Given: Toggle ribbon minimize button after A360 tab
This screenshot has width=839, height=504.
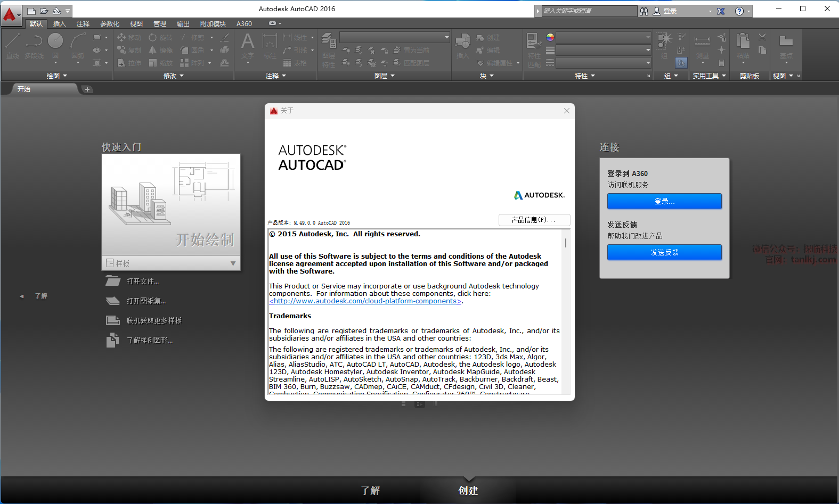Looking at the screenshot, I should [x=273, y=23].
